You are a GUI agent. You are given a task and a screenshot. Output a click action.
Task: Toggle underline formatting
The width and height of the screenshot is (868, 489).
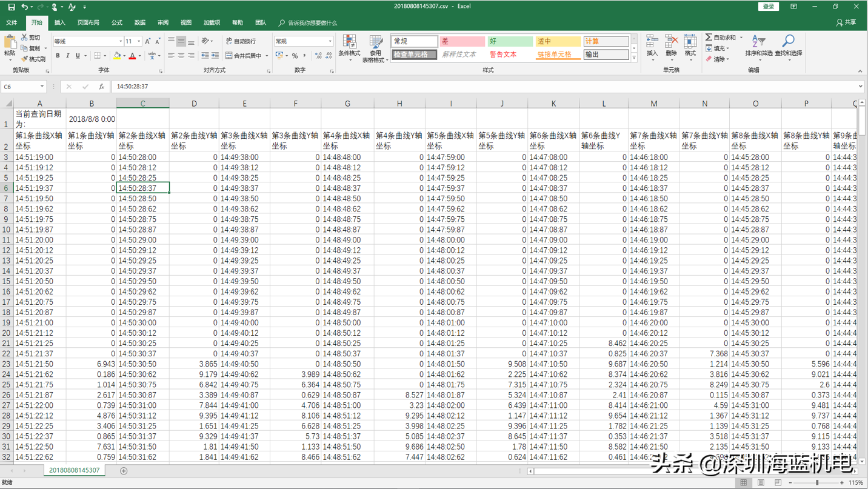tap(78, 56)
